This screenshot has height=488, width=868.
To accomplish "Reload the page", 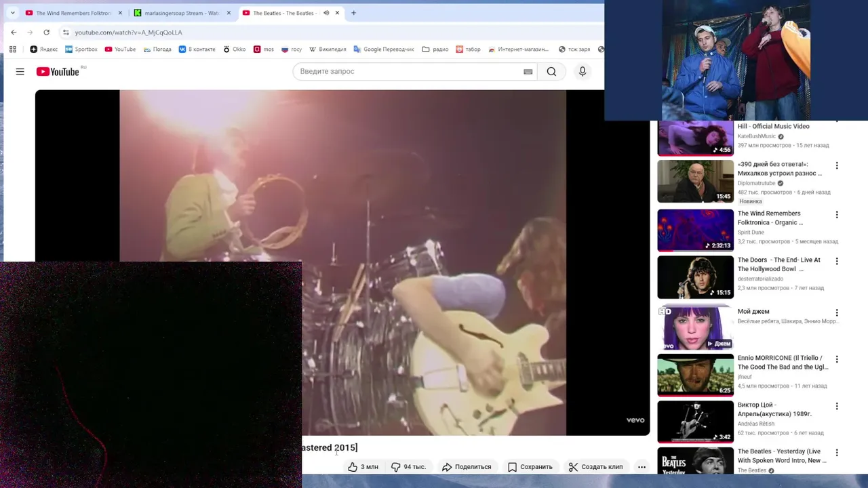I will [x=46, y=32].
